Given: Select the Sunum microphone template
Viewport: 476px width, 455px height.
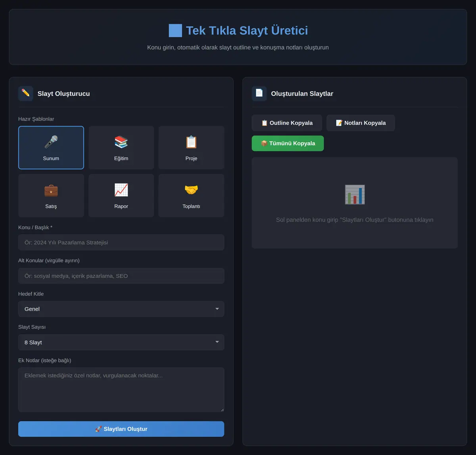Looking at the screenshot, I should (51, 147).
